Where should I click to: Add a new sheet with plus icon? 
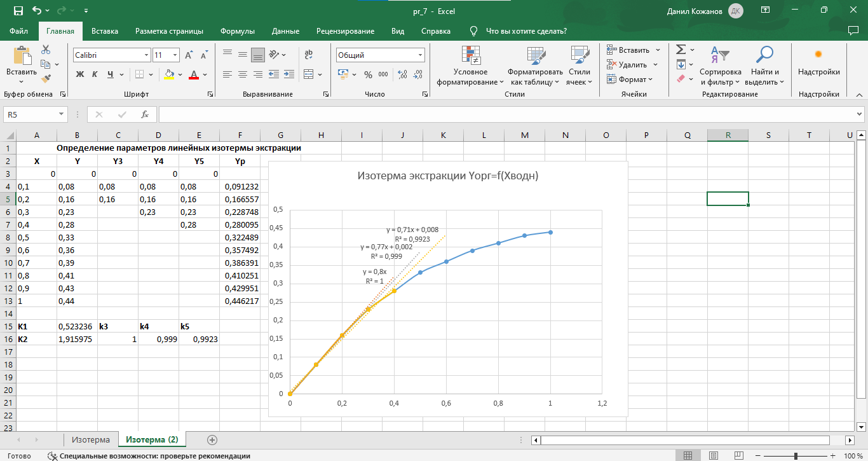click(212, 440)
